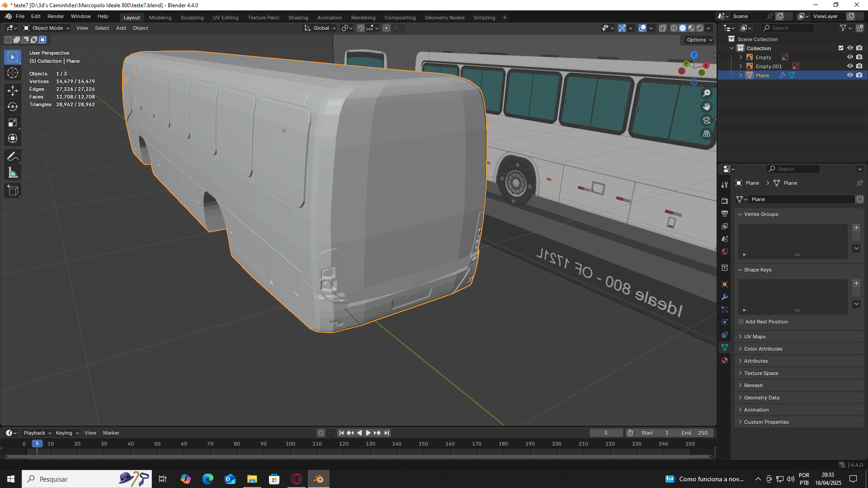Select the Measure tool

[x=13, y=173]
